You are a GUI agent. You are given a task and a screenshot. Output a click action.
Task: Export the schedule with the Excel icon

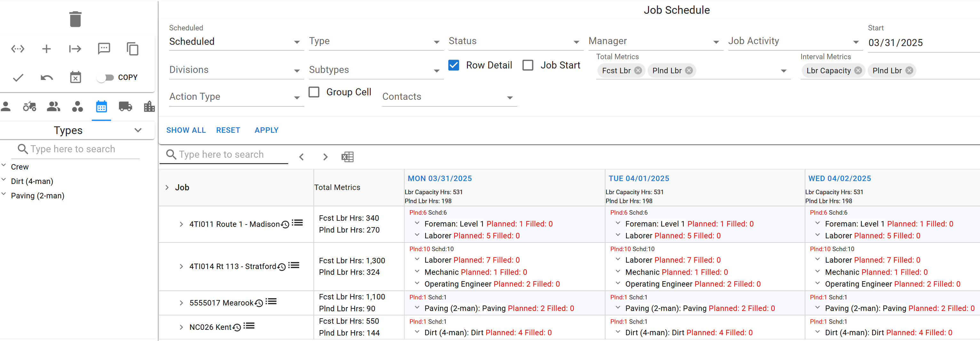tap(347, 156)
